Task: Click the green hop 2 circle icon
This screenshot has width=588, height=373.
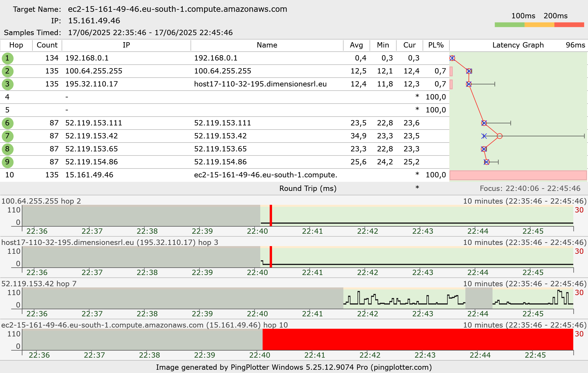Action: point(7,71)
